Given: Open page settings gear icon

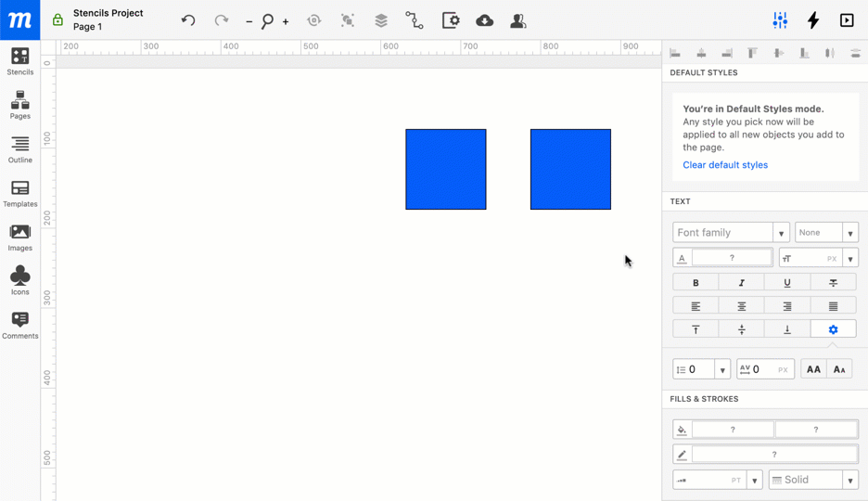Looking at the screenshot, I should (x=451, y=20).
